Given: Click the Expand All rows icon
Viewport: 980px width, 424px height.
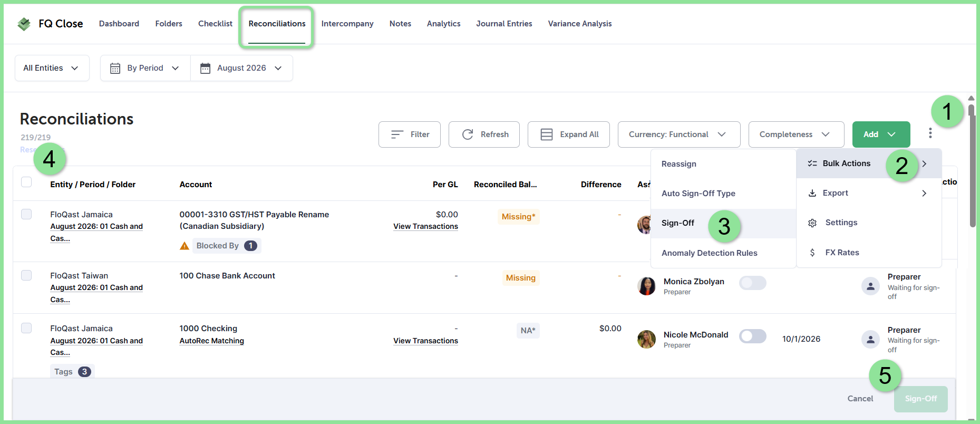Looking at the screenshot, I should click(x=547, y=134).
